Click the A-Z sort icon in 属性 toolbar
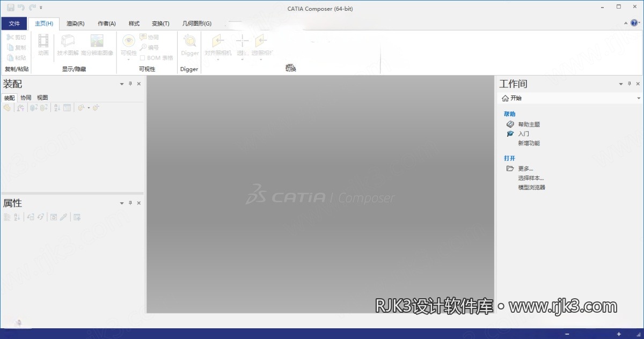The image size is (644, 339). click(x=17, y=217)
